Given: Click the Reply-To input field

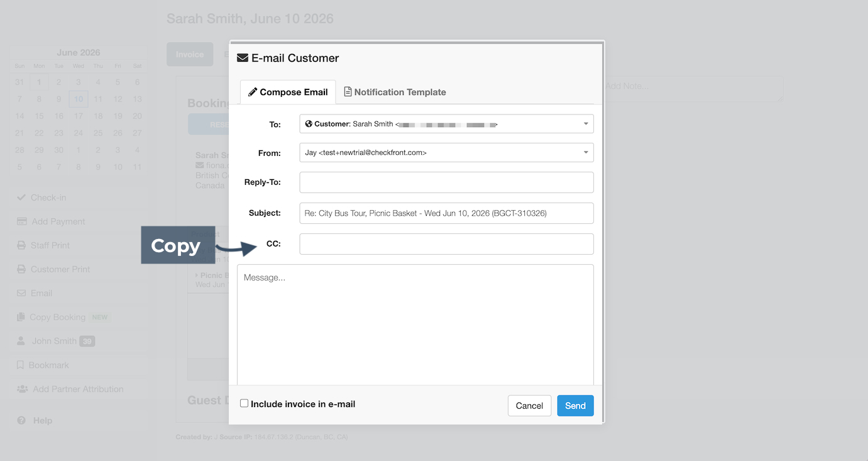Looking at the screenshot, I should [446, 182].
